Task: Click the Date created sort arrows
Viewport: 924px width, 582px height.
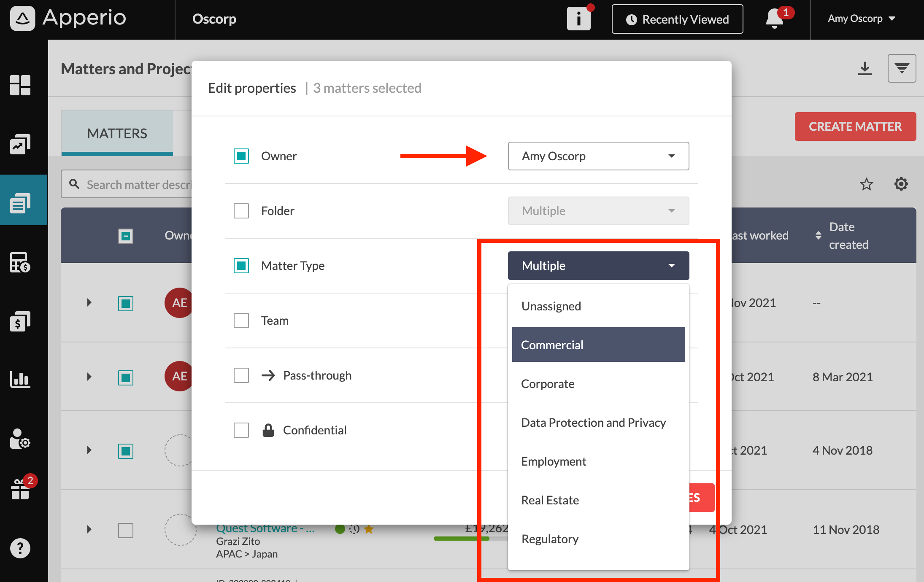Action: (x=818, y=235)
